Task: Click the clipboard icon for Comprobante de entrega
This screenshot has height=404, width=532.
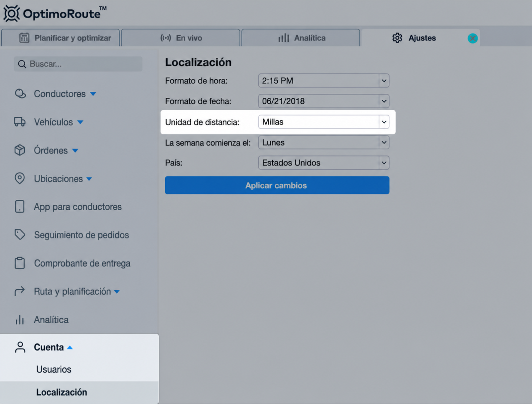Action: pos(20,263)
